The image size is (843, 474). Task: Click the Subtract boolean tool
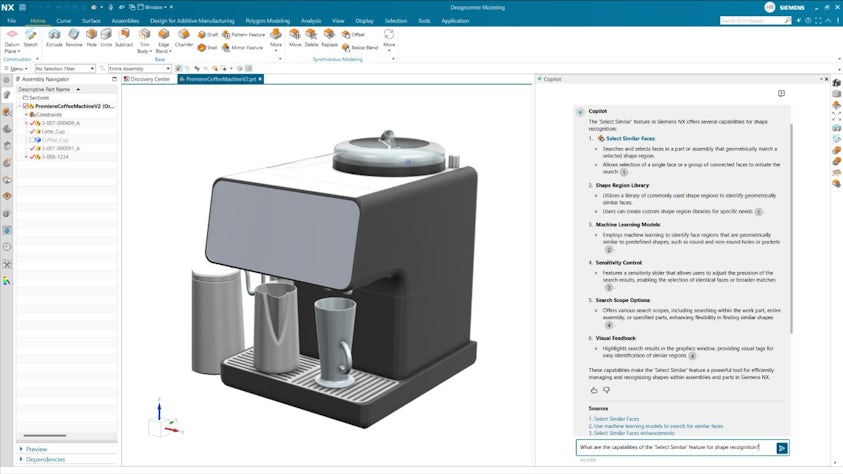coord(124,38)
